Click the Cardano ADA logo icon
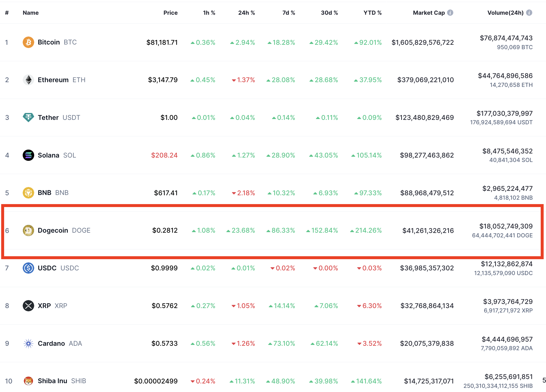The height and width of the screenshot is (392, 546). [28, 343]
